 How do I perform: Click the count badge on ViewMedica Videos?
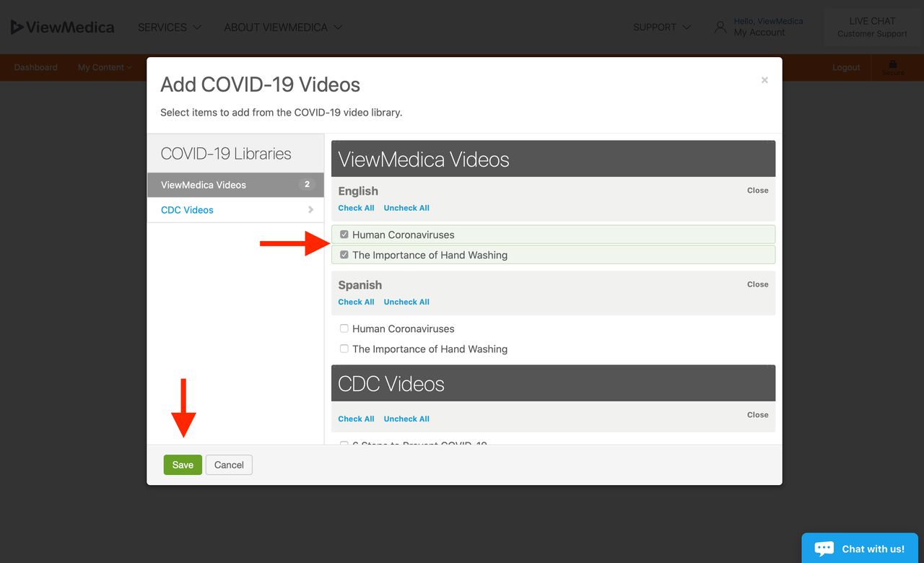tap(307, 185)
